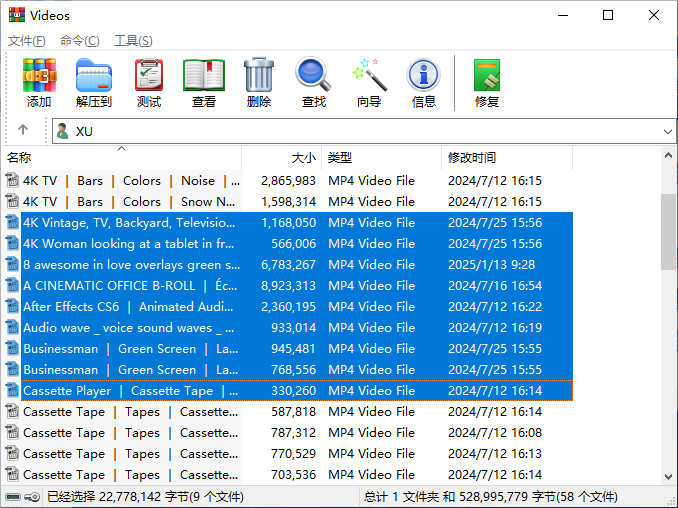Select the 8 awesome in love overlays file

tap(130, 265)
